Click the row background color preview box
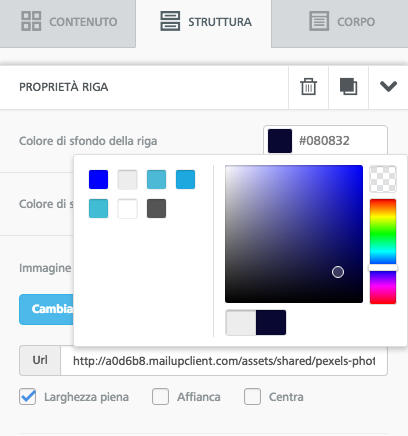The image size is (408, 436). point(280,141)
